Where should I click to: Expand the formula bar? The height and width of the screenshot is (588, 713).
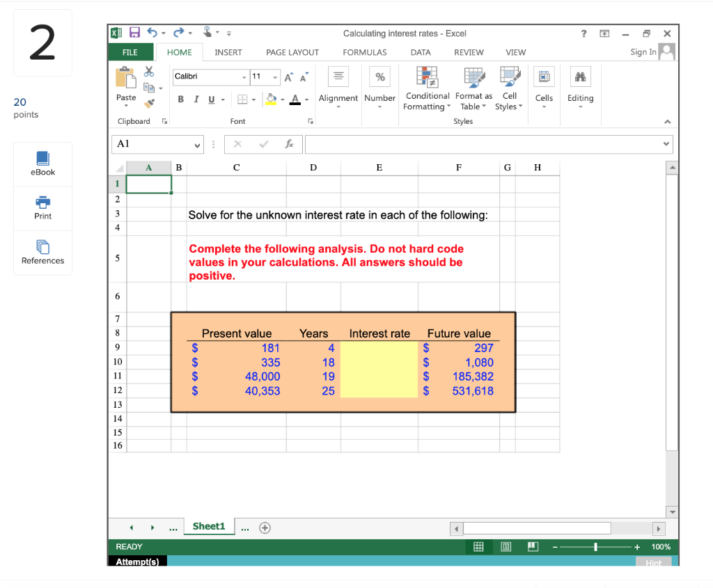click(666, 143)
